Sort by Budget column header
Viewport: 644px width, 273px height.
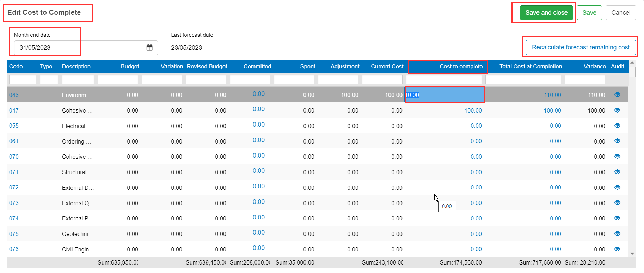tap(130, 66)
